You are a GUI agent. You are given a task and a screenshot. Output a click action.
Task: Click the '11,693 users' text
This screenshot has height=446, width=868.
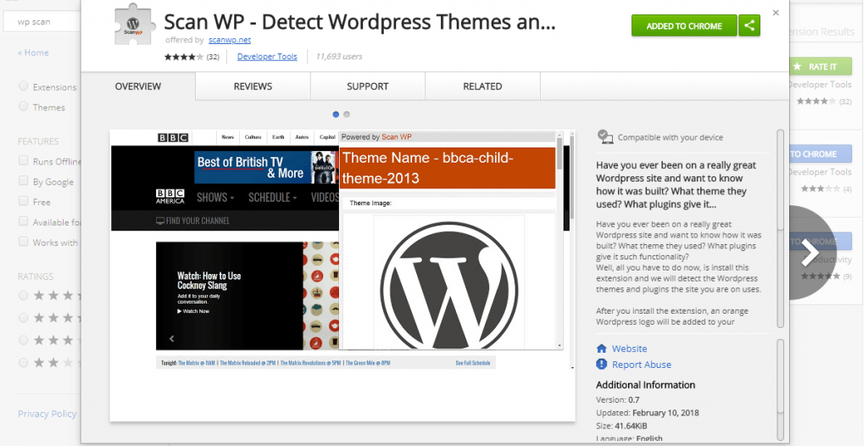tap(339, 57)
